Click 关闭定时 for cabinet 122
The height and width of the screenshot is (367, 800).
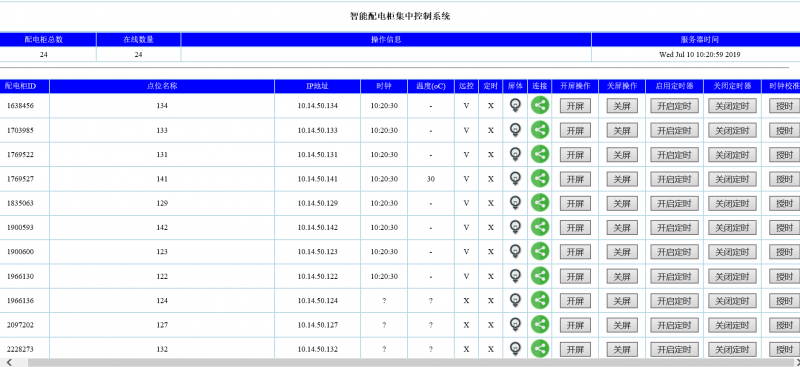[732, 276]
